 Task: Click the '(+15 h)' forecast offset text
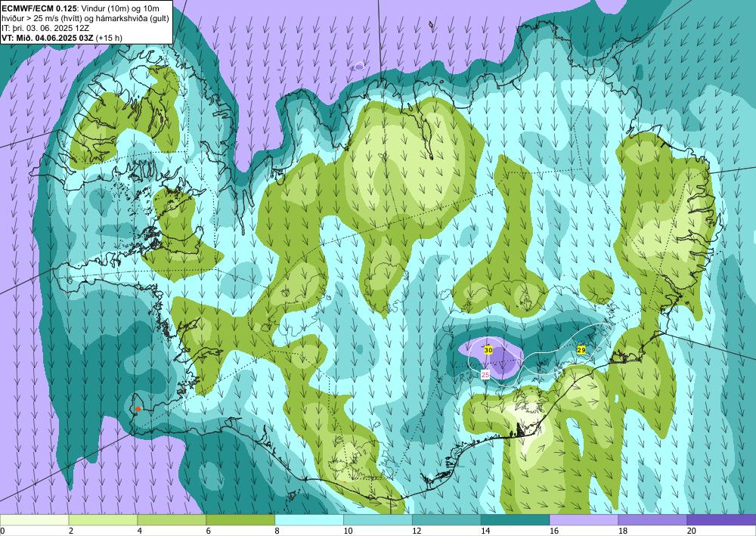(109, 38)
